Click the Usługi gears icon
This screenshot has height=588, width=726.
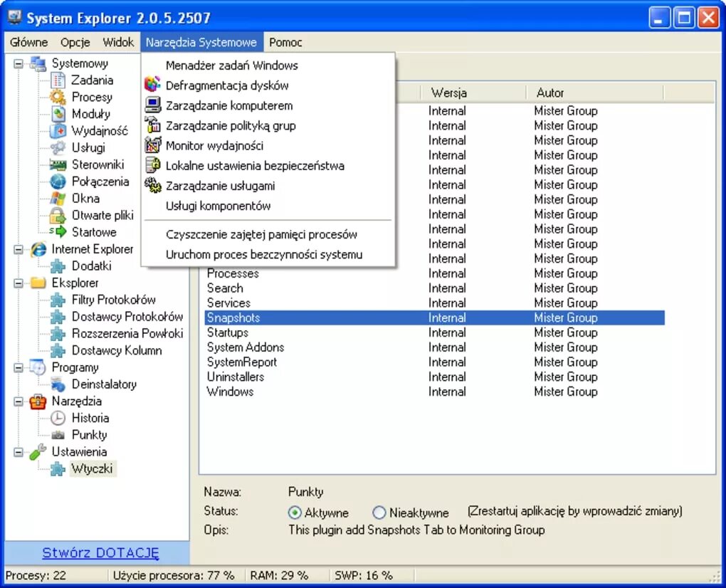(x=58, y=147)
